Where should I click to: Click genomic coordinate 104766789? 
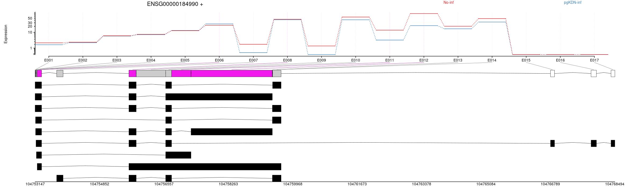[550, 184]
